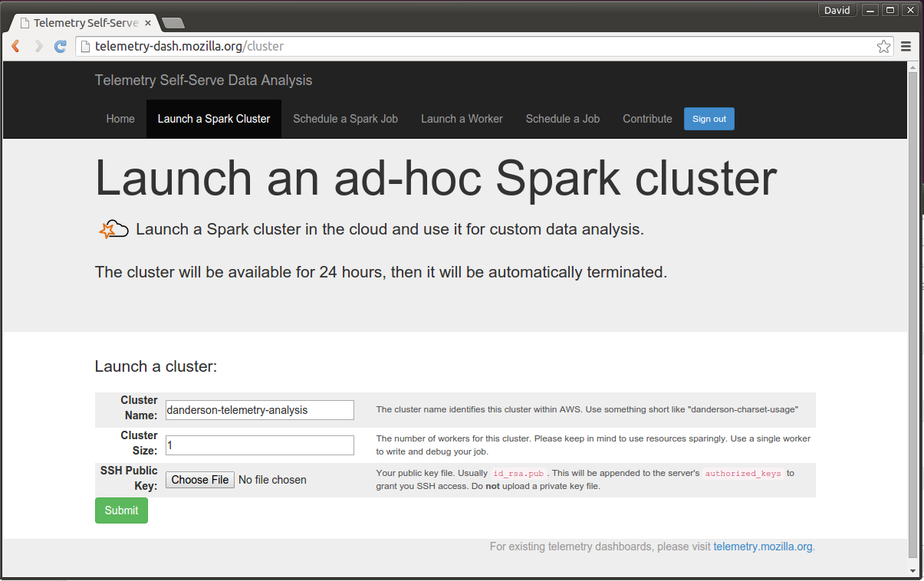Screen dimensions: 924x581
Task: Click the Sign out button
Action: pyautogui.click(x=709, y=119)
